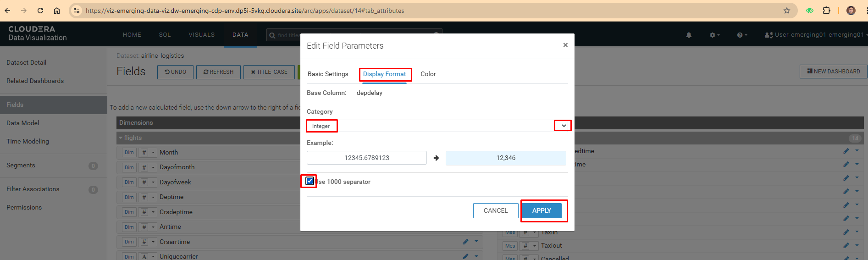Click the CANCEL button
Viewport: 868px width, 260px height.
[496, 210]
